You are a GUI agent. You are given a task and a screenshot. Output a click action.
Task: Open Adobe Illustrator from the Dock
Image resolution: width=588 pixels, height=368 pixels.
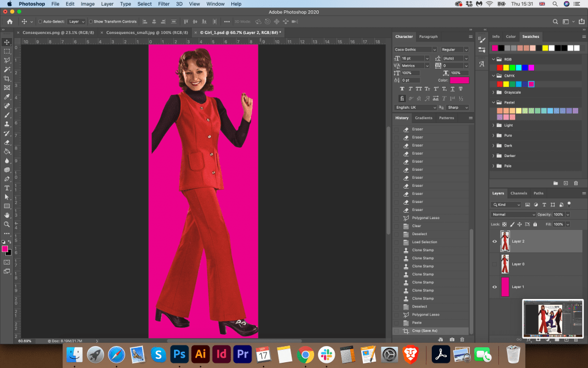201,354
